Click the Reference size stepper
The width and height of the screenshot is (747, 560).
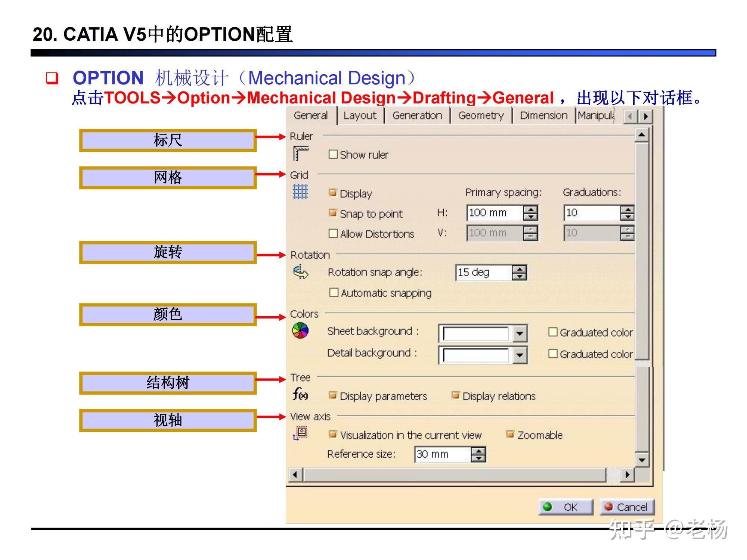478,454
